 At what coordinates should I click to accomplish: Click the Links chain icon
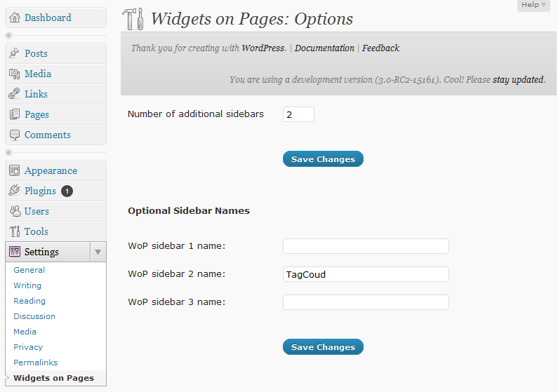[x=15, y=94]
